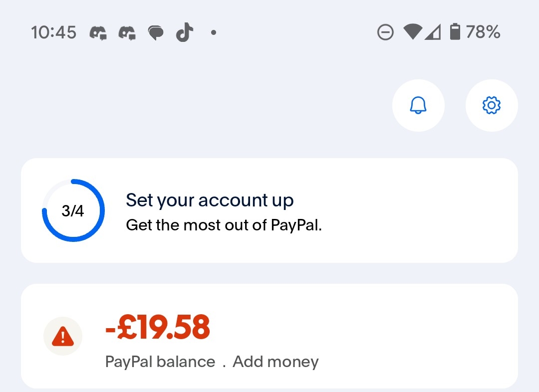Tap the red warning triangle icon
The height and width of the screenshot is (392, 539).
coord(63,337)
